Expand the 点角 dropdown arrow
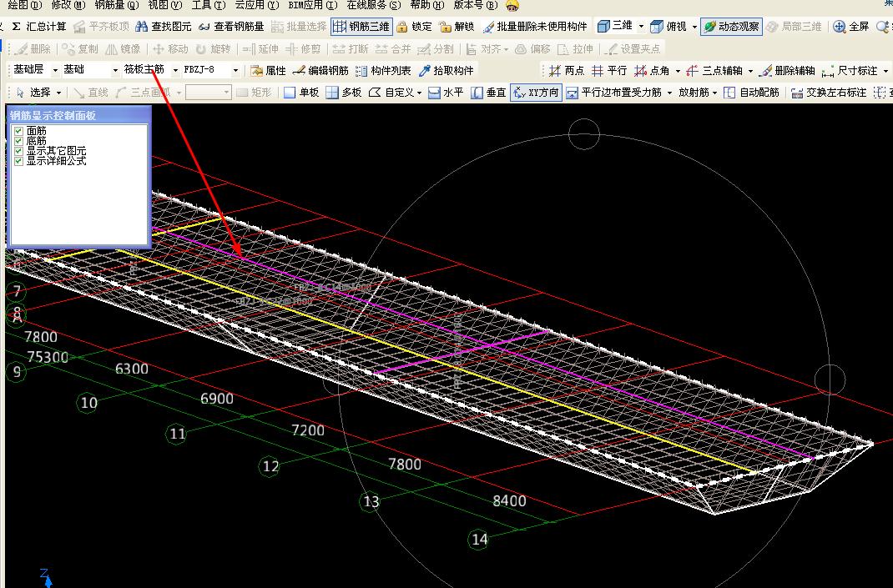The width and height of the screenshot is (893, 588). (x=678, y=71)
